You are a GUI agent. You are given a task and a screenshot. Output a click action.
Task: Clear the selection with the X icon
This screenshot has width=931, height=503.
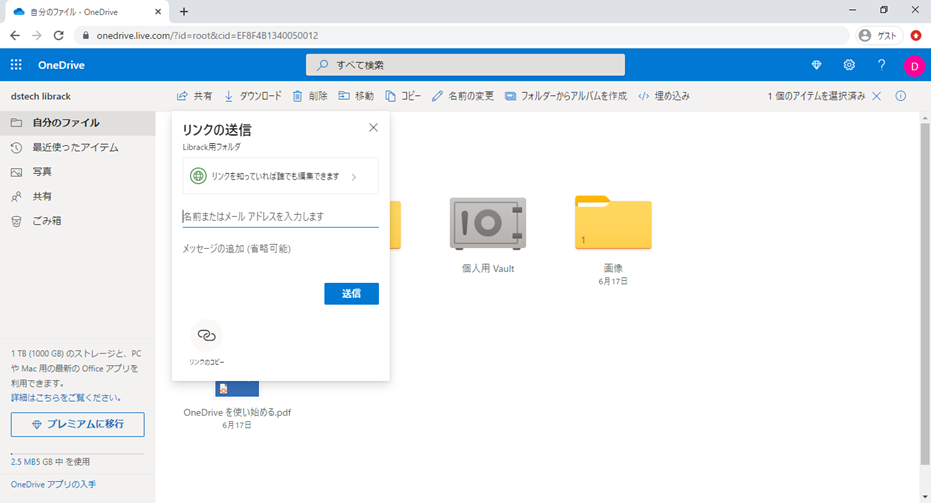tap(876, 96)
